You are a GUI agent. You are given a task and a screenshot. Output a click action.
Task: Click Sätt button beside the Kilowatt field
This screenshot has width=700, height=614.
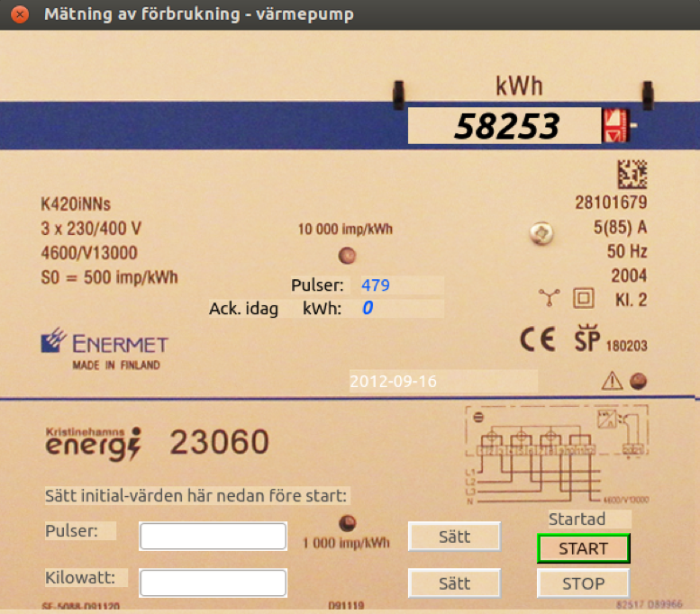454,583
